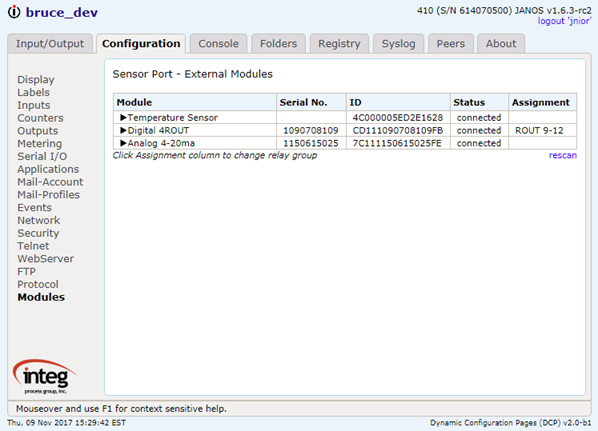The height and width of the screenshot is (431, 598).
Task: Choose Display in the sidebar
Action: pyautogui.click(x=36, y=80)
